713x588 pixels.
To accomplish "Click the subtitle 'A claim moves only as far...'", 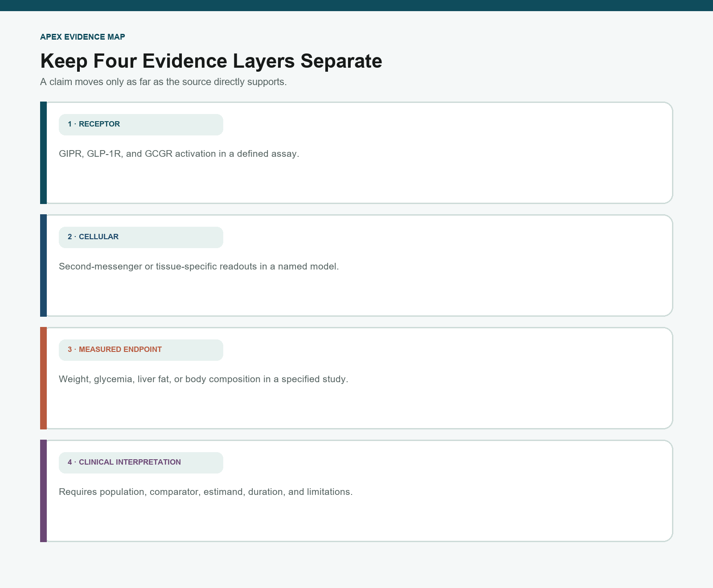I will 164,82.
